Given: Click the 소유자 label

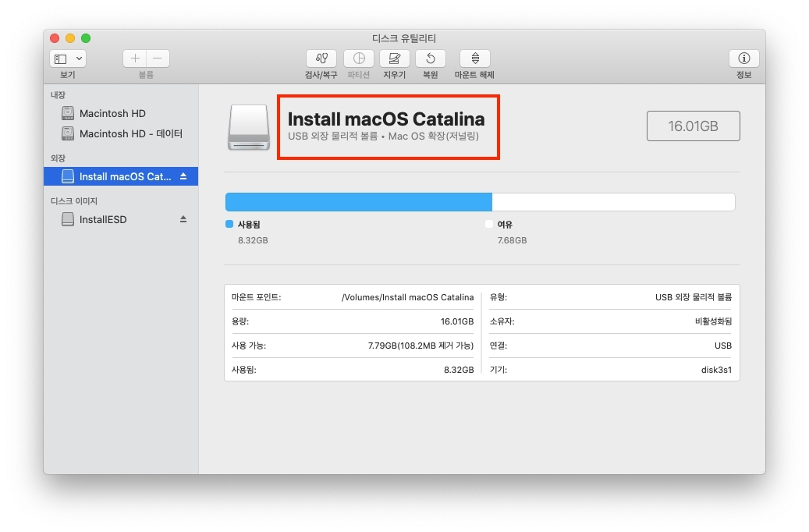Looking at the screenshot, I should click(502, 321).
